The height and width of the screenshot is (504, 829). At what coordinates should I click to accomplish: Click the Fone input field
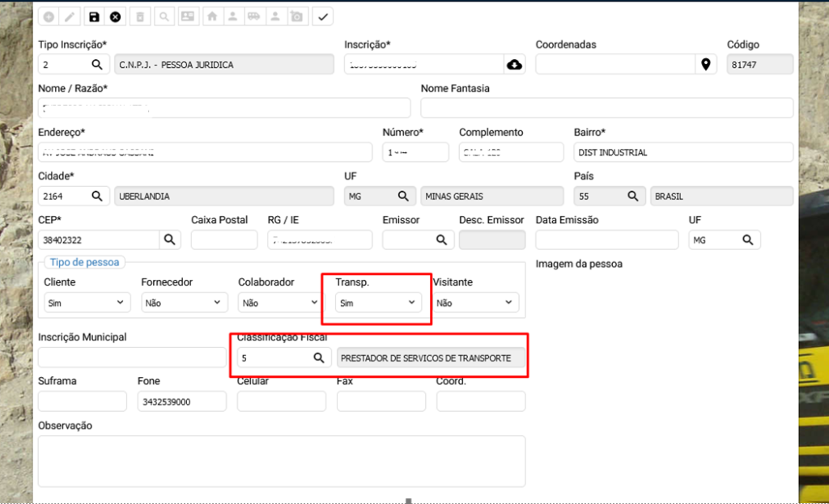tap(181, 401)
